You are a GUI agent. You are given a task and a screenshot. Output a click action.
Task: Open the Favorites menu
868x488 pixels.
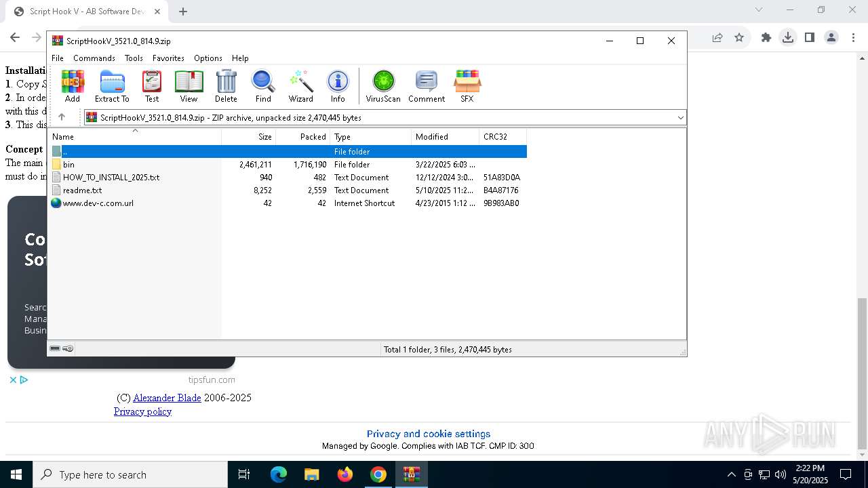tap(168, 58)
